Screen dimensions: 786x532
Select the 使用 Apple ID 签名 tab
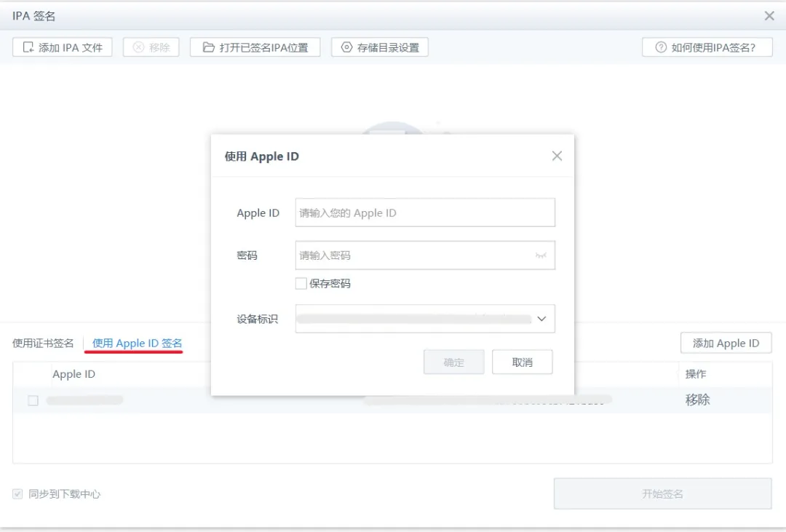point(137,343)
